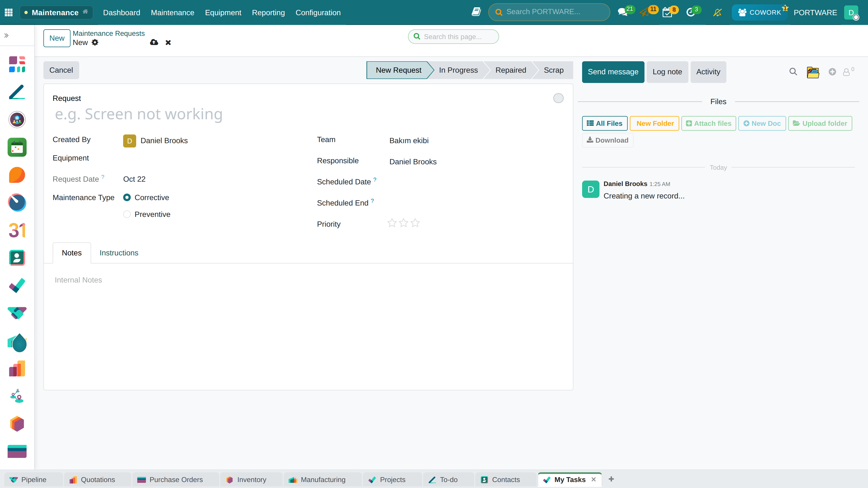The image size is (868, 488).
Task: Set priority to first star
Action: (392, 223)
